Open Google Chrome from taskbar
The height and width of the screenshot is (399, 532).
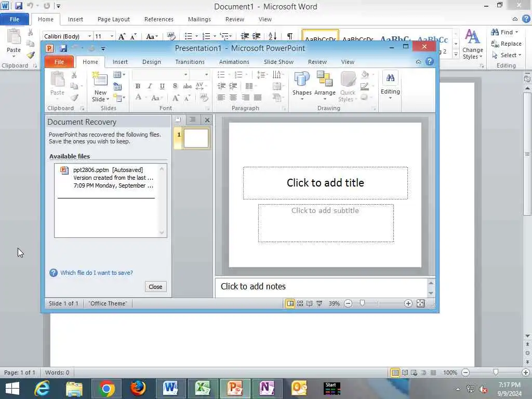coord(106,389)
